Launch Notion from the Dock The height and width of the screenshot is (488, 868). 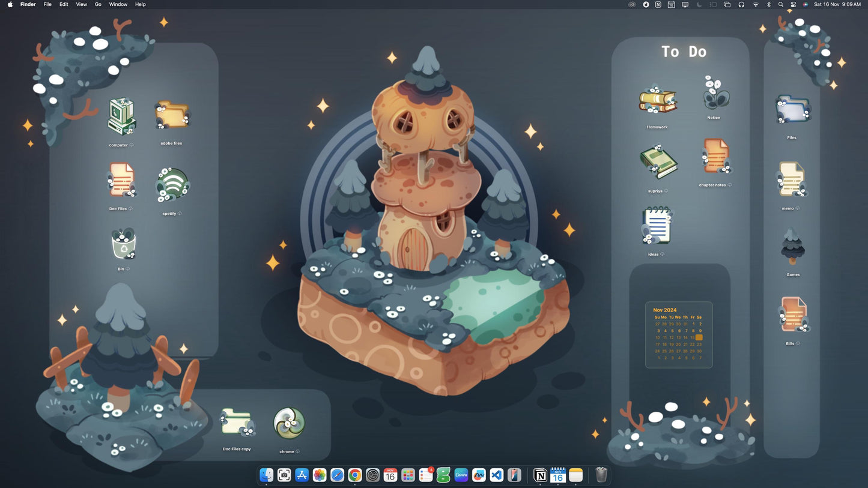[539, 475]
